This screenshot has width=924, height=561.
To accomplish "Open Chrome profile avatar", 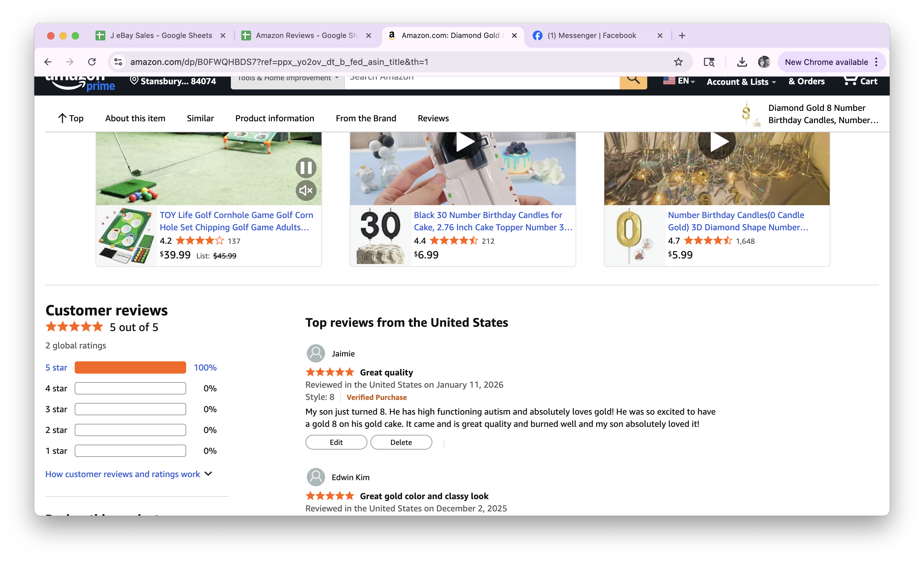I will (764, 62).
